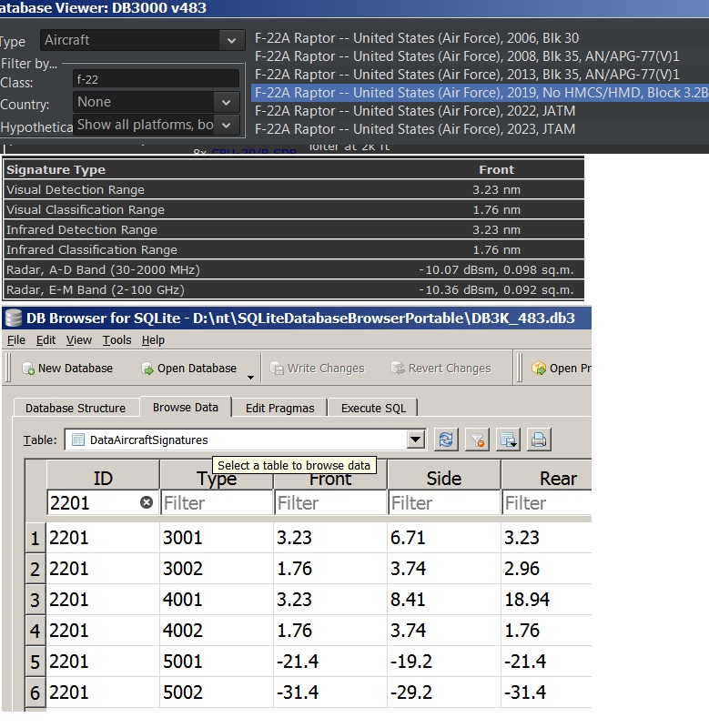709x728 pixels.
Task: Select F-22A Raptor 2013 Blk 35 entry
Action: [x=467, y=75]
